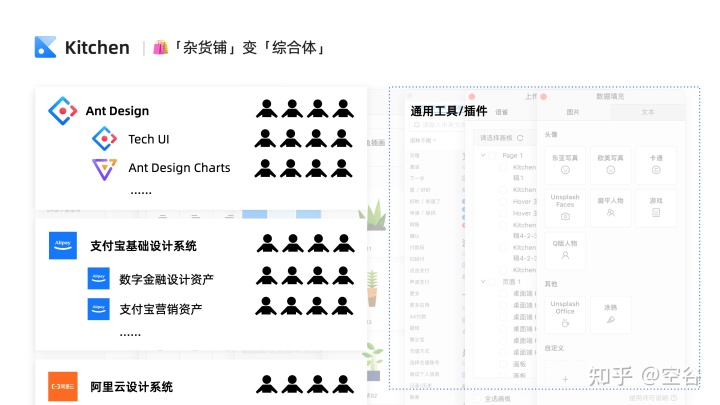This screenshot has width=720, height=405.
Task: Click the plus icon under 自定义
Action: pos(565,379)
